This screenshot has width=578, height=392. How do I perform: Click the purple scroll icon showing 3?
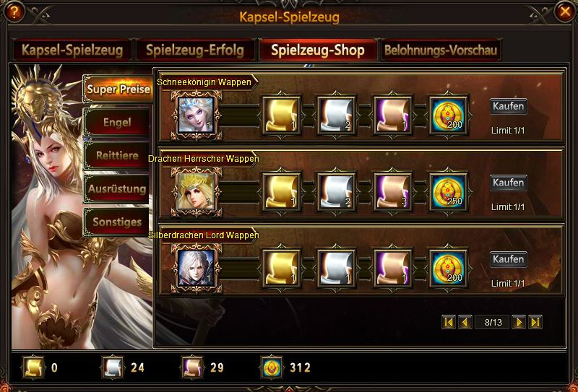(393, 192)
